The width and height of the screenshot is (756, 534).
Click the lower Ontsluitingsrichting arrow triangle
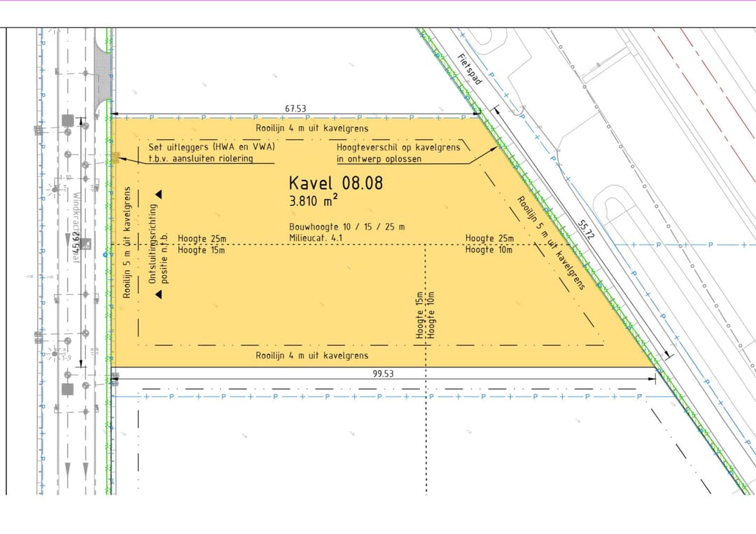(159, 295)
